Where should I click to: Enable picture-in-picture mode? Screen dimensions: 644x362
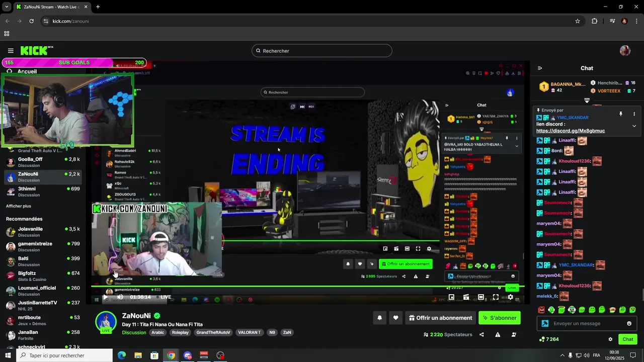[451, 297]
